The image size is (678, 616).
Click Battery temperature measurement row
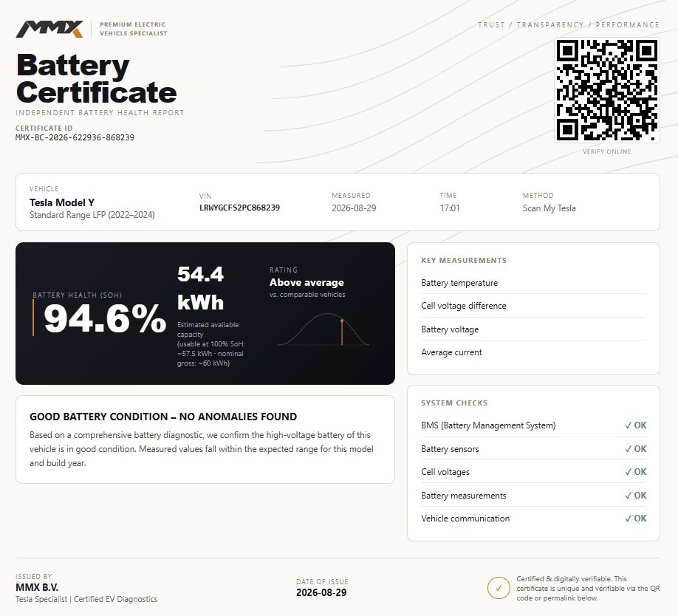(x=533, y=283)
